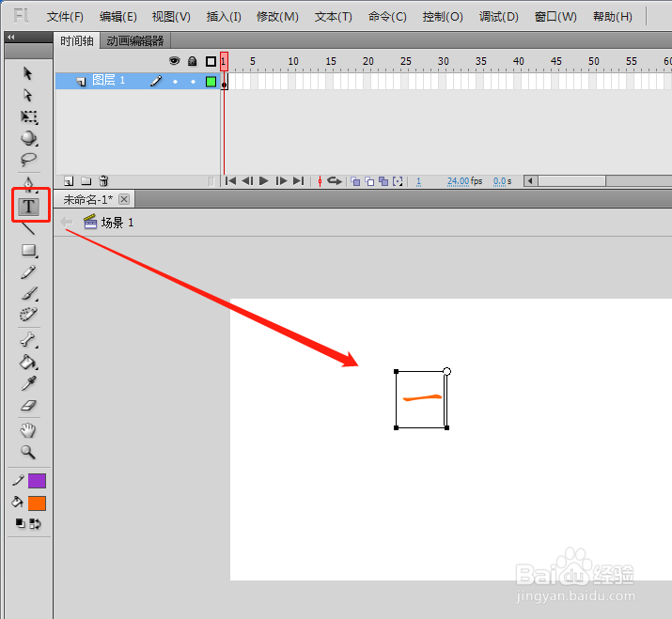Toggle the loop playback button
Screen dimensions: 672x619
(x=335, y=181)
